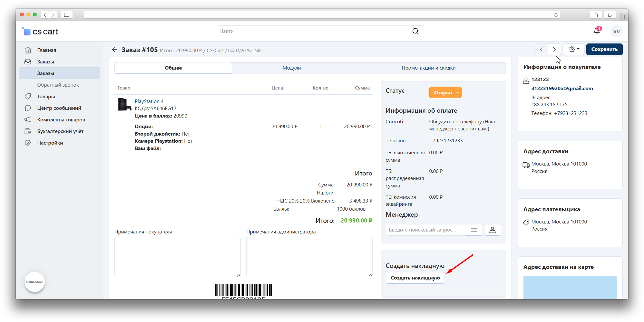Switch to the Модули tab
The height and width of the screenshot is (322, 644).
coord(291,68)
